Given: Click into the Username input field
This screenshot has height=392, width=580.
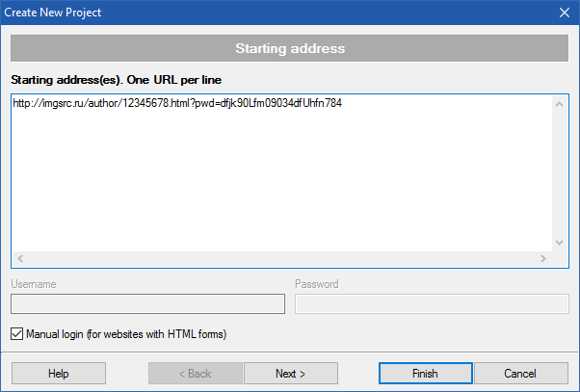Looking at the screenshot, I should 147,304.
